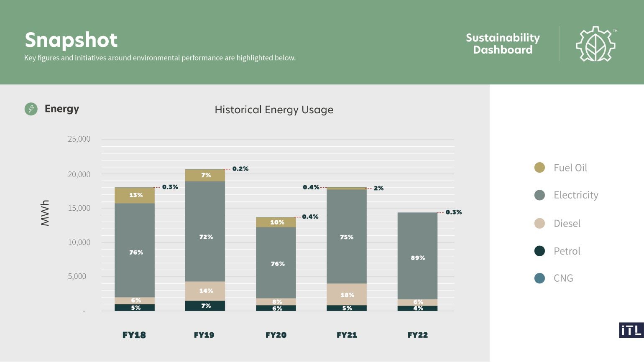Click FY18 fuel oil segment labeled 13%
Viewport: 644px width, 362px height.
click(135, 195)
